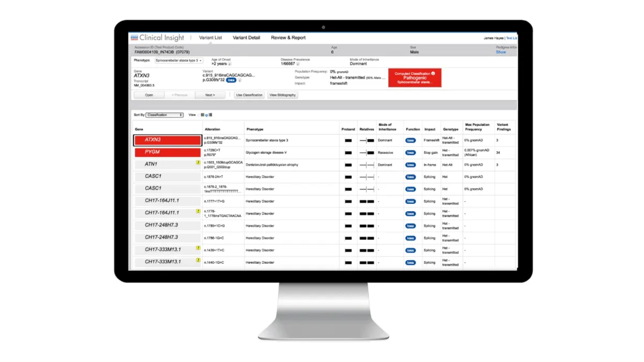The height and width of the screenshot is (362, 644).
Task: Click the red Pathogenic classification box
Action: pos(414,78)
